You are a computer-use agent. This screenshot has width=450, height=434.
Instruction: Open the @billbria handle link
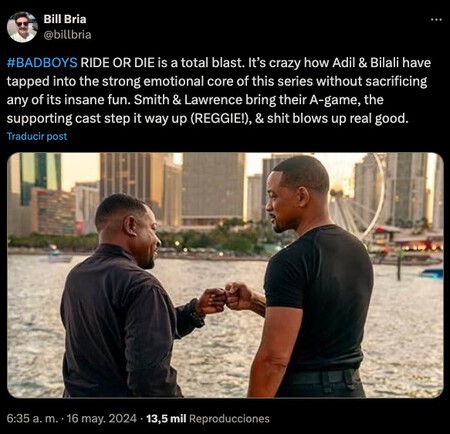[67, 35]
